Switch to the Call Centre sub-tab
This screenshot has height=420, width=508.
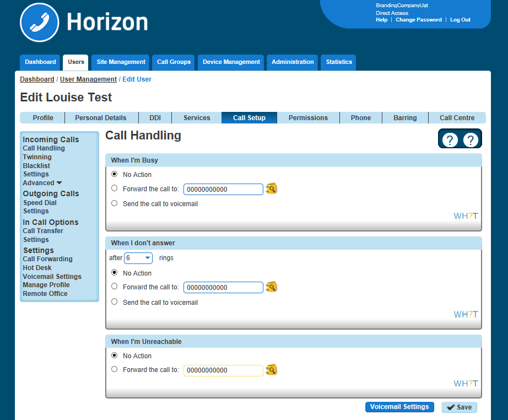click(457, 117)
